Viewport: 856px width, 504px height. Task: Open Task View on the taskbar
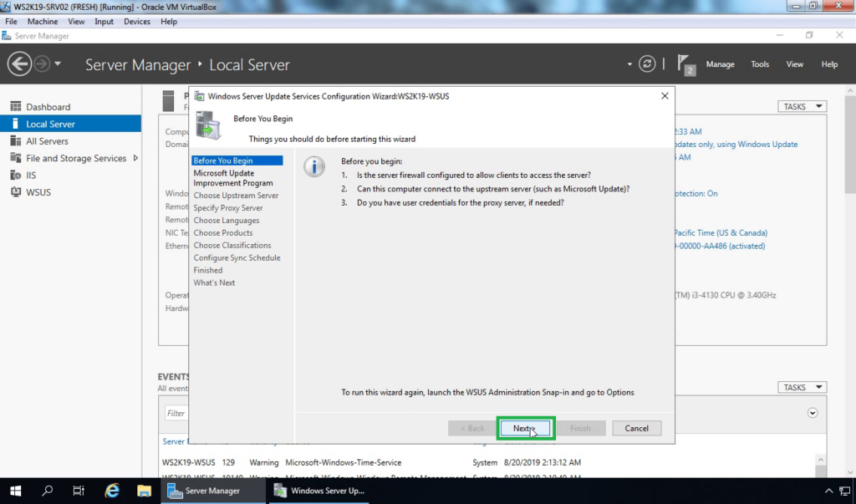point(79,491)
